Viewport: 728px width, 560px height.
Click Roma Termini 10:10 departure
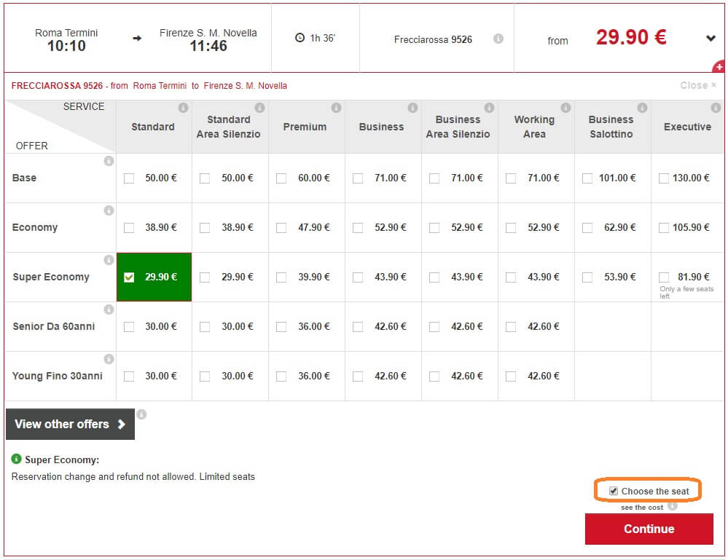pyautogui.click(x=66, y=39)
